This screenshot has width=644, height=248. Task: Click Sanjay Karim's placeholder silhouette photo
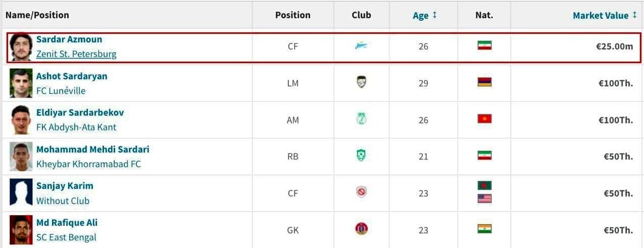(21, 193)
